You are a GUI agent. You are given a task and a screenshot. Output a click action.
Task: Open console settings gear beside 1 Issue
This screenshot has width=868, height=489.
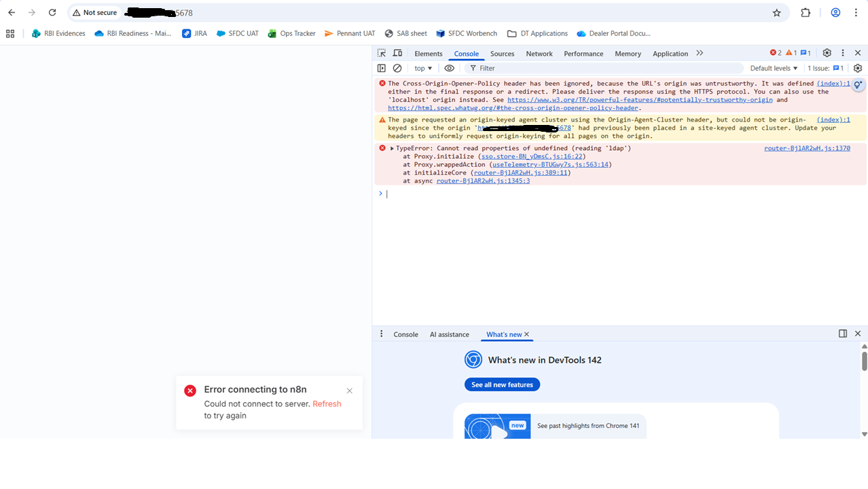tap(857, 68)
